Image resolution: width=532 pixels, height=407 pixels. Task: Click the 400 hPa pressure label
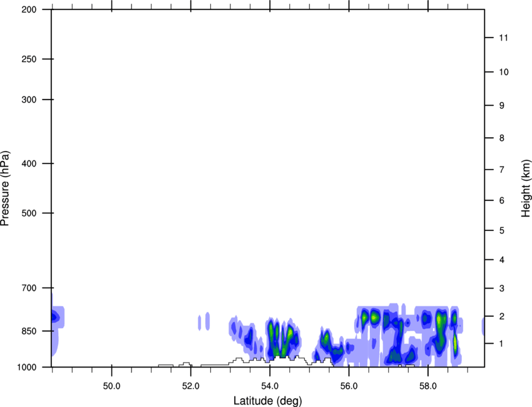pyautogui.click(x=28, y=164)
